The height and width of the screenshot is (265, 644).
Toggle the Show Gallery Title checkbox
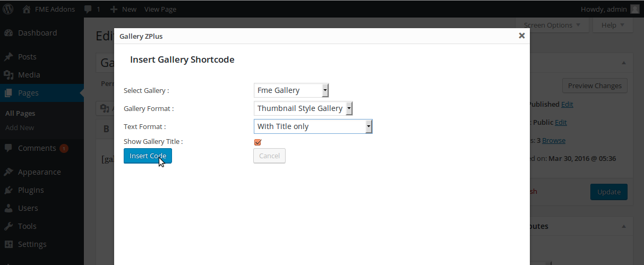(257, 142)
